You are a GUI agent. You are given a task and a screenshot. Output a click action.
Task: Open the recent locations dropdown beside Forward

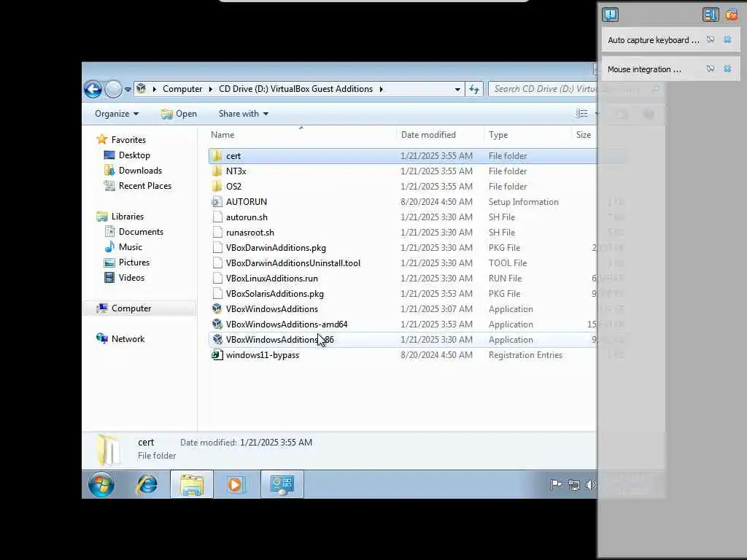[128, 89]
